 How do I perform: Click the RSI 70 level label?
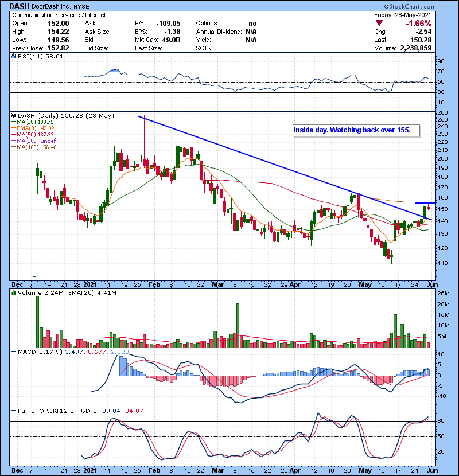click(x=441, y=72)
